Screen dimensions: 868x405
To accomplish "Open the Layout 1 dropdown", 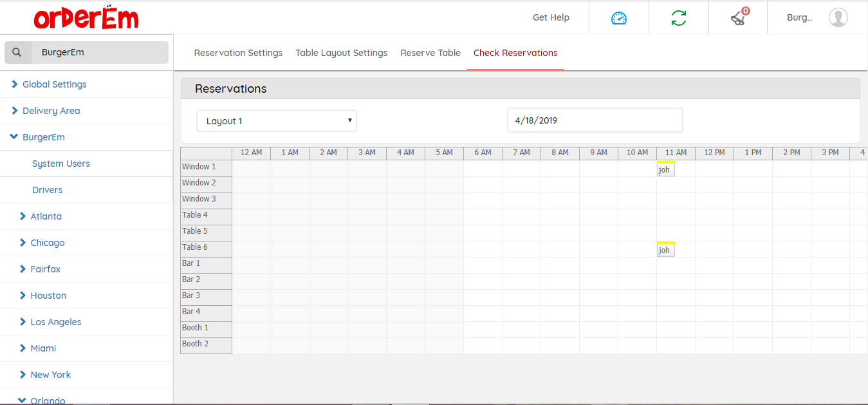I will tap(277, 121).
